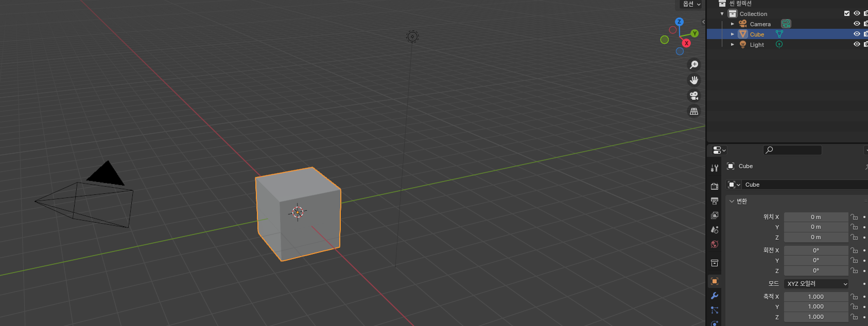The height and width of the screenshot is (326, 868).
Task: Open the View Layer properties tab
Action: pos(715,215)
